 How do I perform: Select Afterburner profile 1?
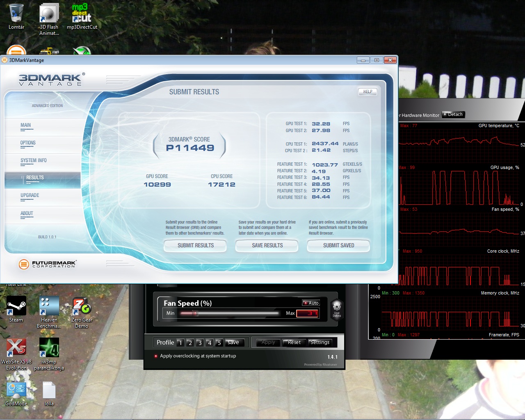180,343
